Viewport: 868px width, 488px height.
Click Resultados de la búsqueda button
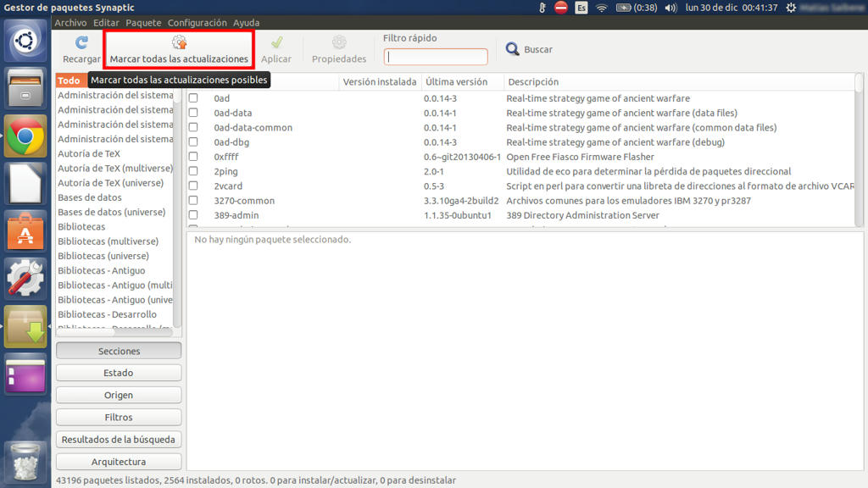(x=119, y=440)
